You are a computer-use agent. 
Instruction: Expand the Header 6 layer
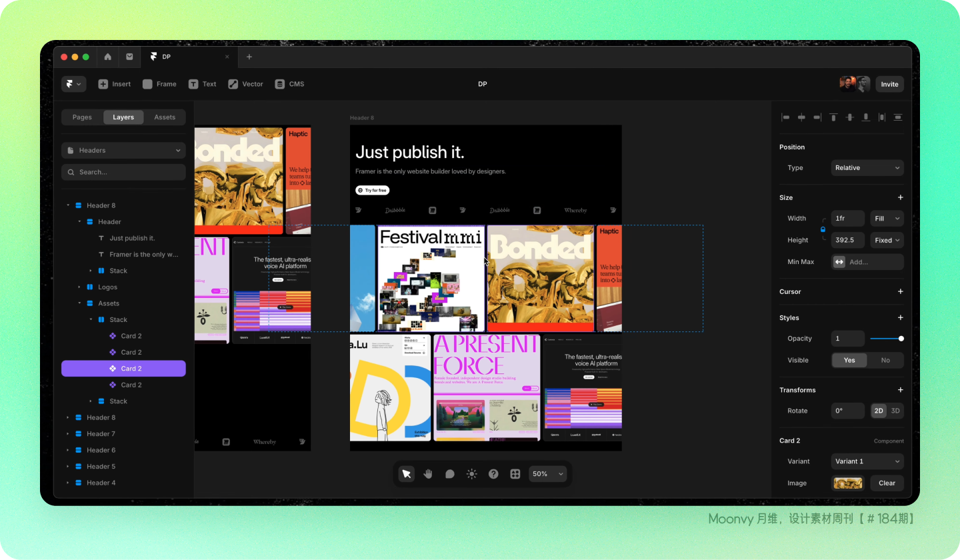click(x=68, y=450)
